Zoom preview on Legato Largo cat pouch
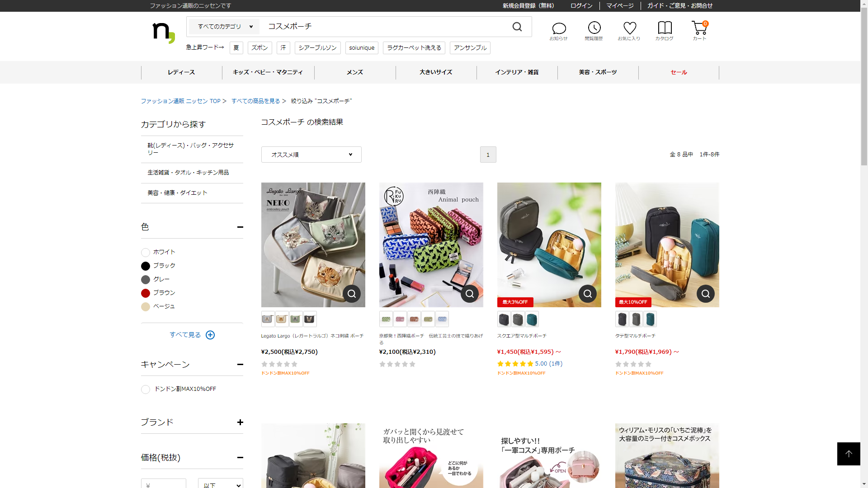Image resolution: width=868 pixels, height=488 pixels. 352,294
